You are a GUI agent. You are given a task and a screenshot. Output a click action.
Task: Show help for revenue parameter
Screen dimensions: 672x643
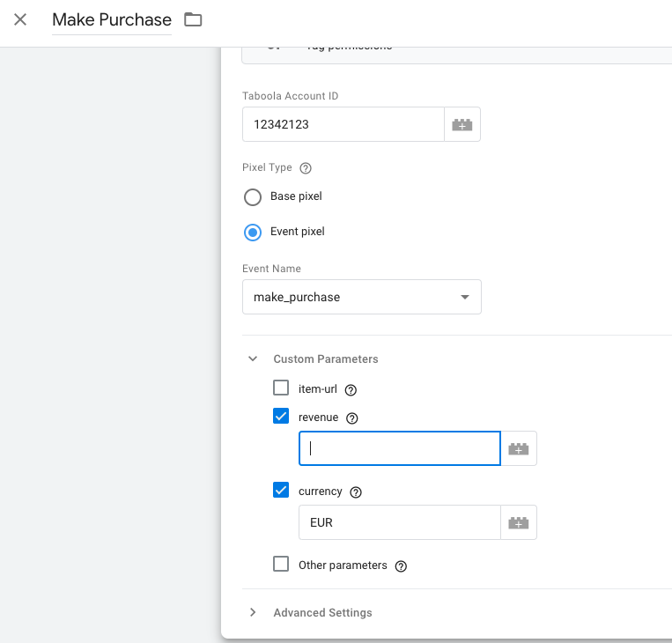pyautogui.click(x=352, y=418)
